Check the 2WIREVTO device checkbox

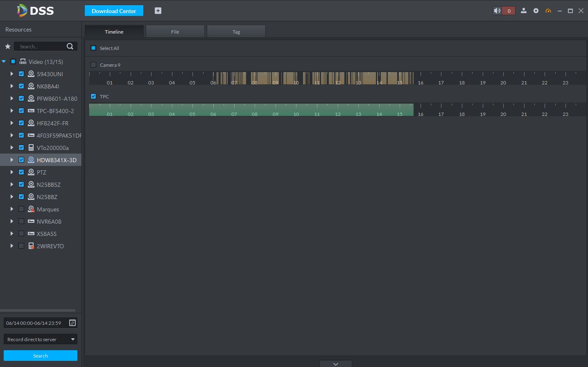tap(21, 246)
